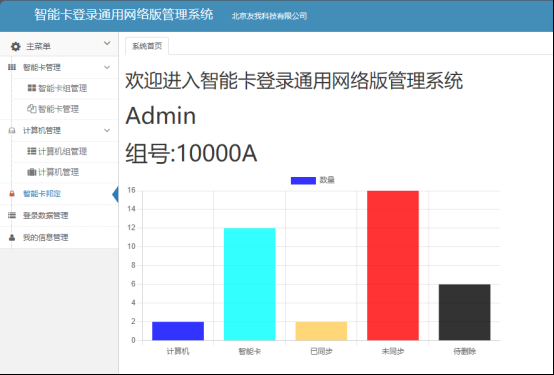The width and height of the screenshot is (554, 375).
Task: Toggle the blue 数量 legend swatch
Action: pos(303,181)
